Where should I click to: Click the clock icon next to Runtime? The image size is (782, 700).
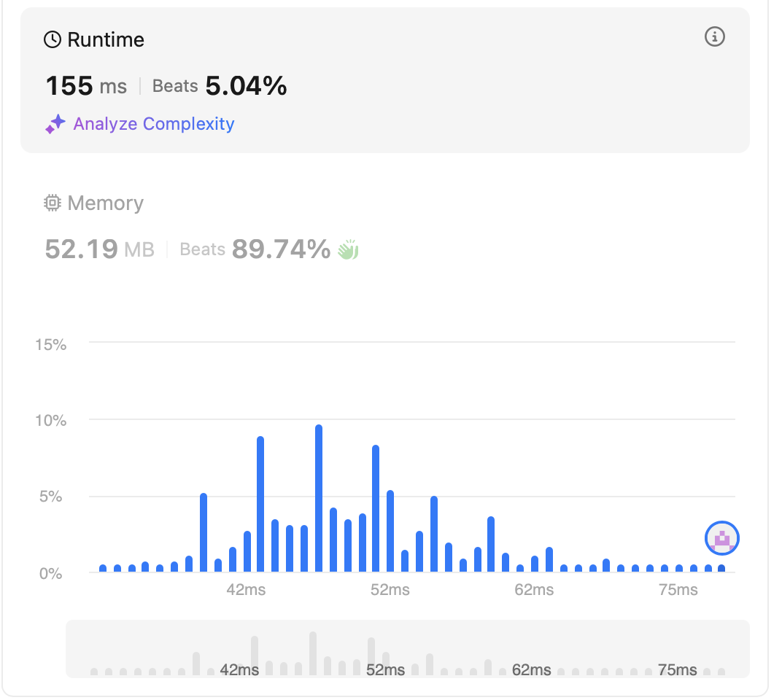53,39
